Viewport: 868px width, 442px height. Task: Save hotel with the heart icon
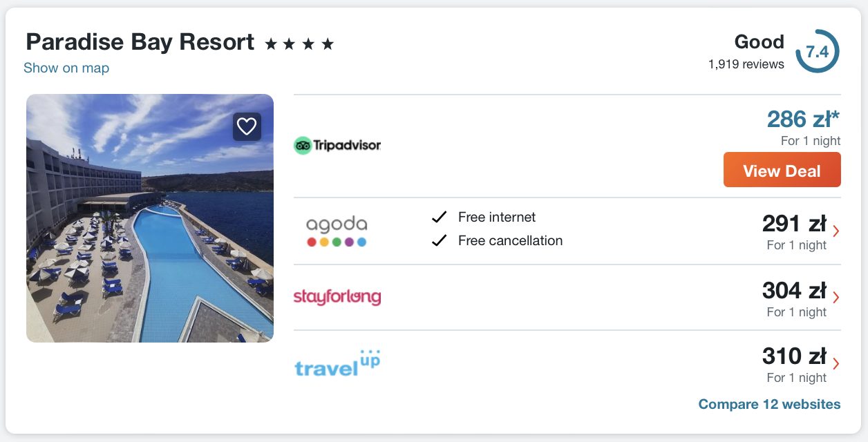[247, 126]
